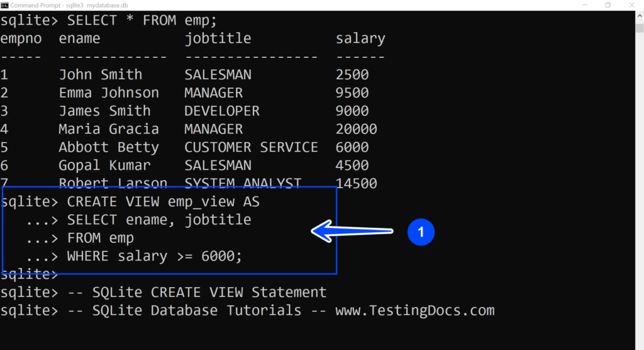The width and height of the screenshot is (644, 350).
Task: Click the 'CREATE VIEW emp_view AS' line
Action: (x=163, y=202)
